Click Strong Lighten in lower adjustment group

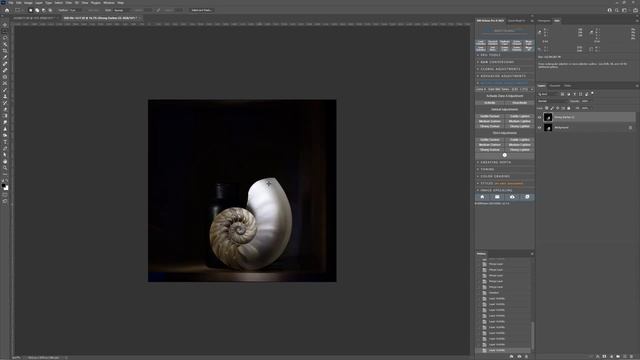coord(520,150)
